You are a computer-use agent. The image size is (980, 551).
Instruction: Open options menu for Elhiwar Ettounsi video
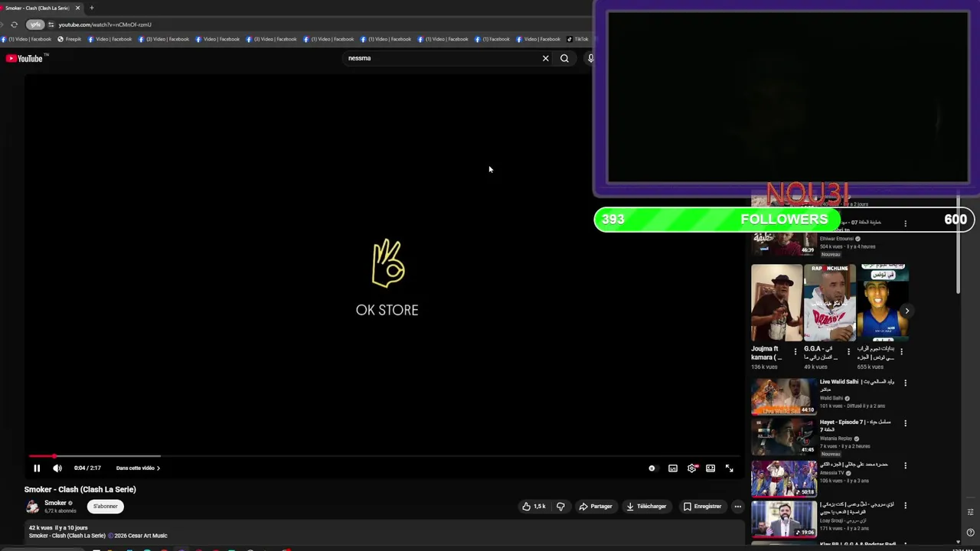905,223
